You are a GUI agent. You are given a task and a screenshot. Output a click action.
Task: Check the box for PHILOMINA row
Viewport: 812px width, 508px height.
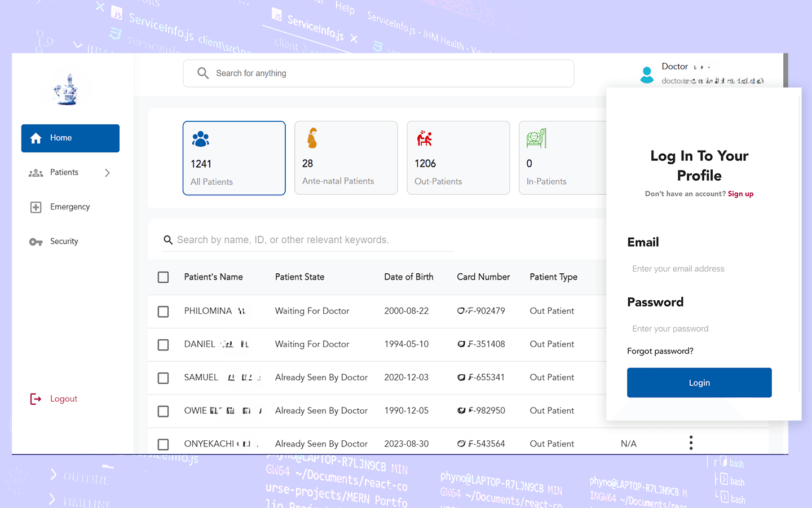tap(163, 312)
